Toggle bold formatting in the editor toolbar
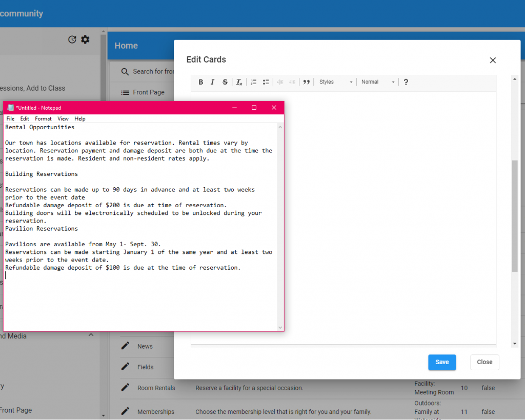This screenshot has width=525, height=420. pos(201,82)
